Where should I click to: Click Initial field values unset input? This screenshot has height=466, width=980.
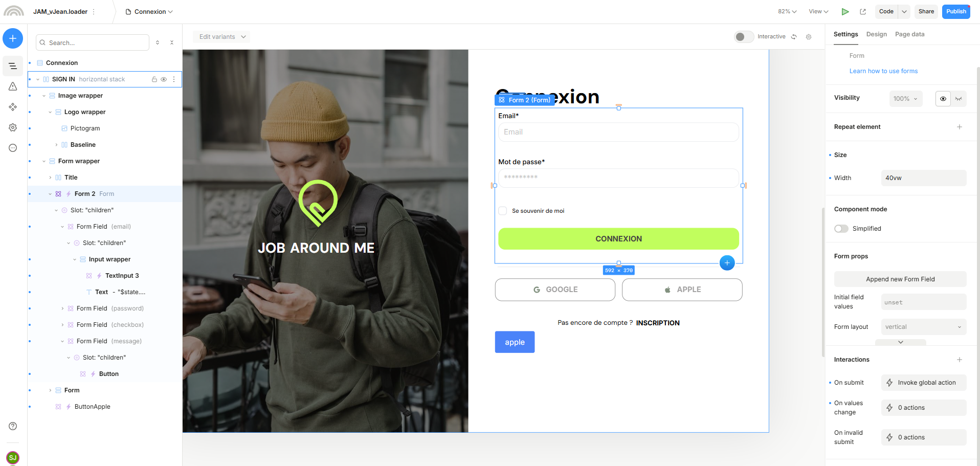pos(924,302)
